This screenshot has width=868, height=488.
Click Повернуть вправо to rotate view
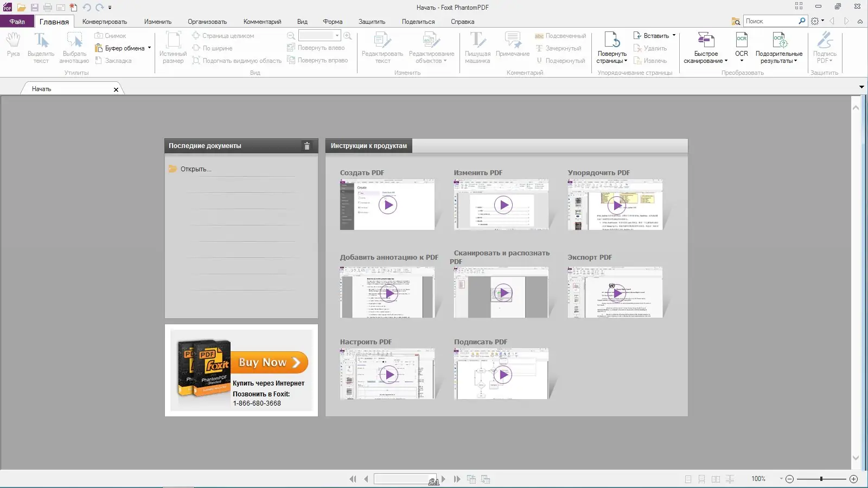(x=317, y=60)
